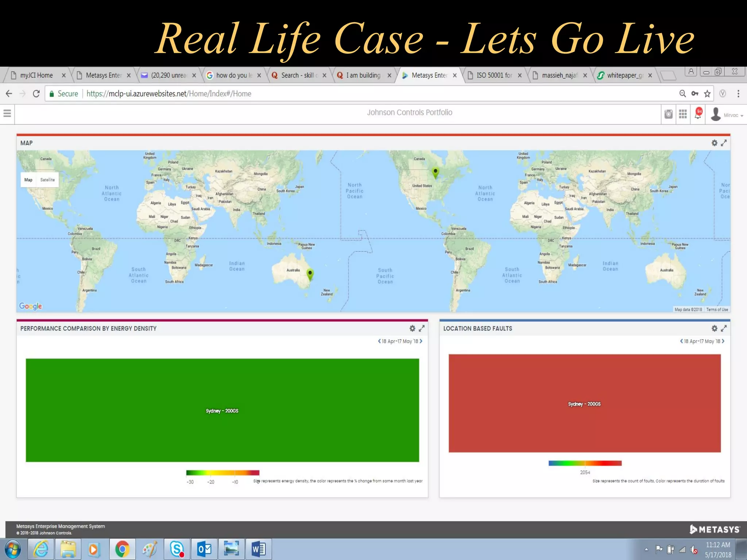
Task: Click the zoom magnifier icon in address bar
Action: 682,94
